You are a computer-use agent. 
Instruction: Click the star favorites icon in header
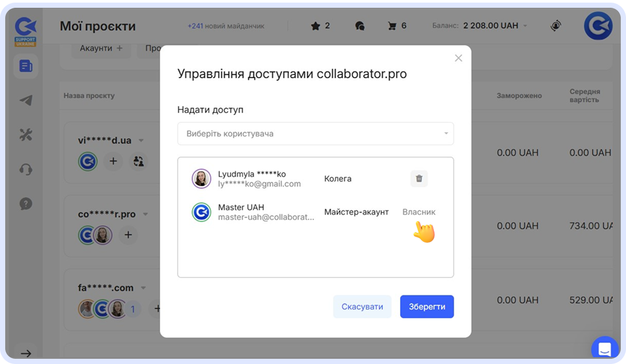pos(316,25)
